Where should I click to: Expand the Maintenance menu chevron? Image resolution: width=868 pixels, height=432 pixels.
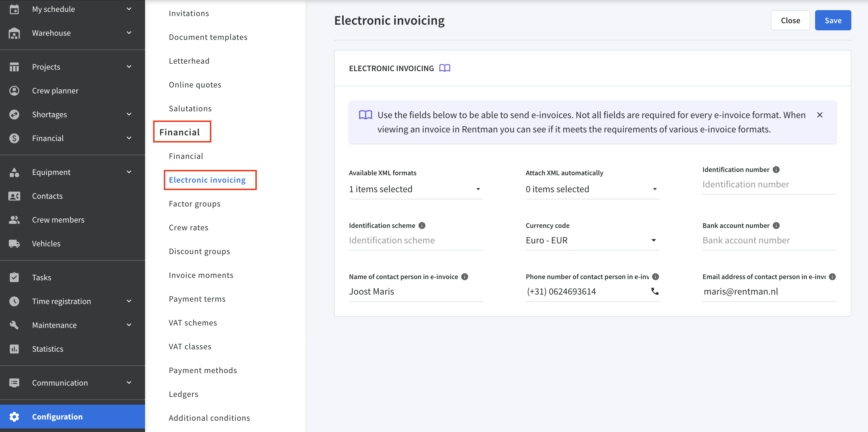pos(129,325)
